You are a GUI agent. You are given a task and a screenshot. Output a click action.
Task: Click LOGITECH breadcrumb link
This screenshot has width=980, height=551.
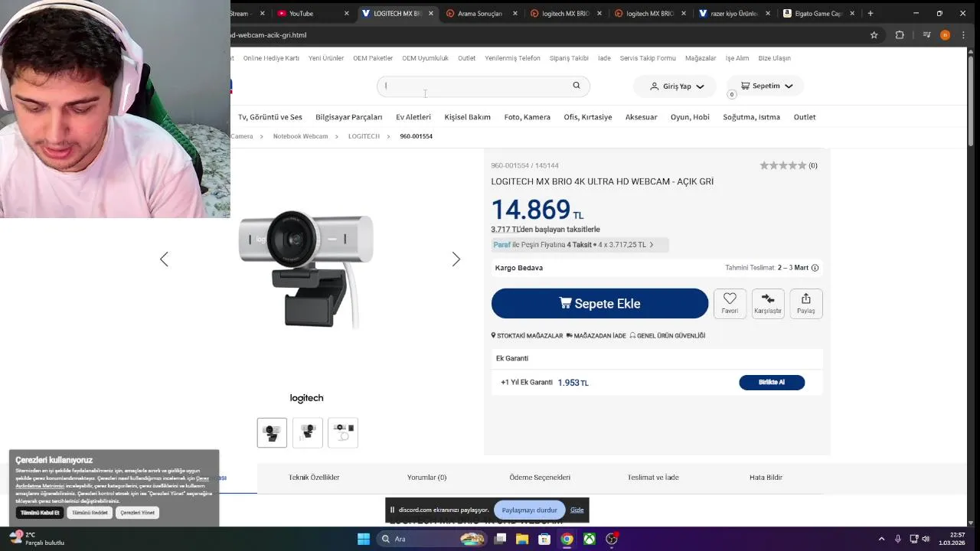(x=364, y=136)
